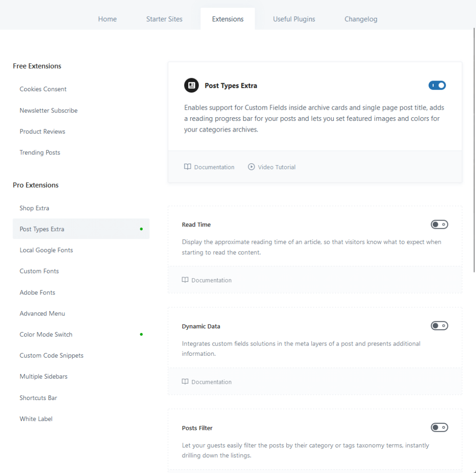
Task: View the Changelog tab
Action: 361,19
